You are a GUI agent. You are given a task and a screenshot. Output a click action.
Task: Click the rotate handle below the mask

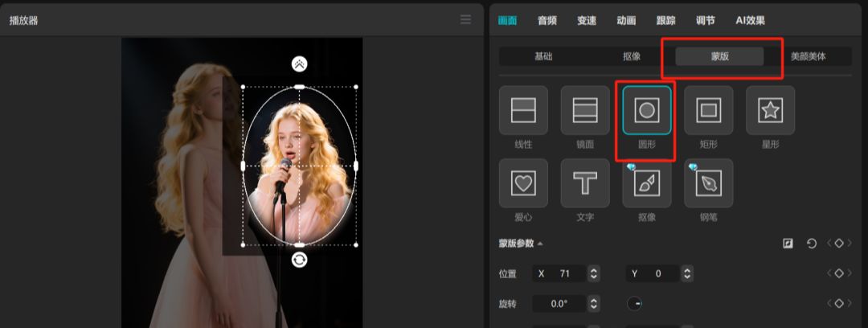coord(300,260)
